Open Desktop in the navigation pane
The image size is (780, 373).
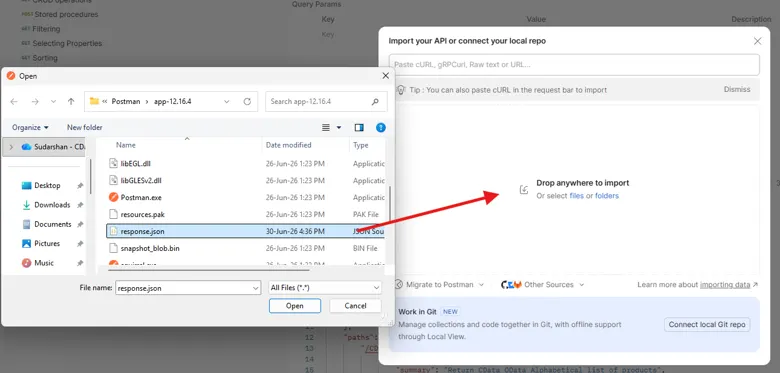tap(47, 186)
